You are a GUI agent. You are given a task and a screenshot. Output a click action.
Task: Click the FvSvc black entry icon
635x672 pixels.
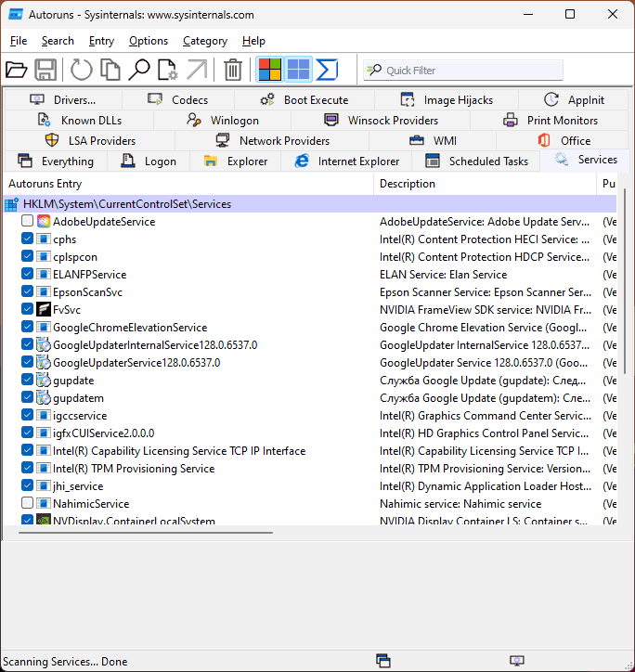[44, 309]
